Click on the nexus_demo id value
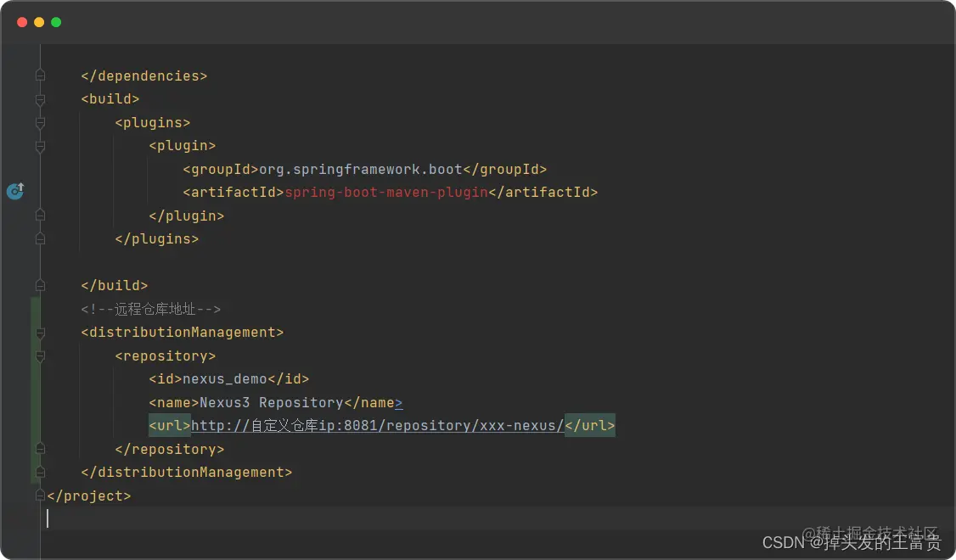 pos(225,379)
